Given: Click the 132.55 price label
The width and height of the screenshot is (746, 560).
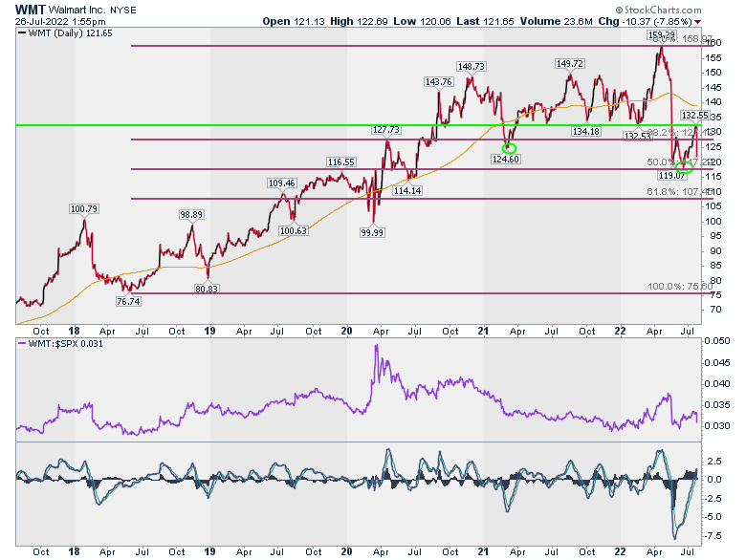Looking at the screenshot, I should (694, 115).
